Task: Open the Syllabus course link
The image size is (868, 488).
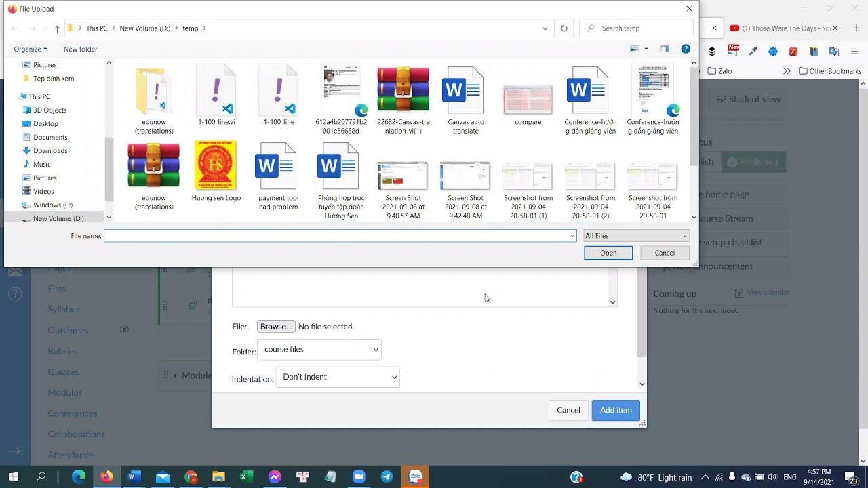Action: tap(64, 310)
